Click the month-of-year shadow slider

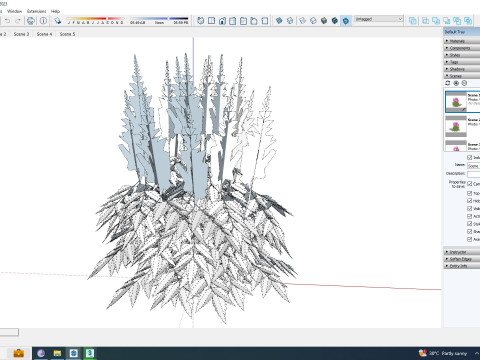point(95,21)
